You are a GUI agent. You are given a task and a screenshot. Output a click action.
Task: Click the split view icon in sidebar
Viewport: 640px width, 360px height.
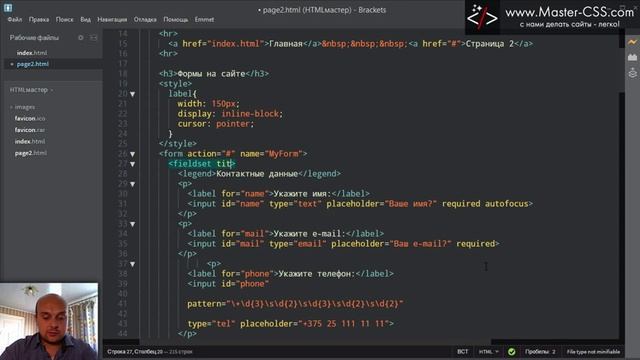point(93,38)
